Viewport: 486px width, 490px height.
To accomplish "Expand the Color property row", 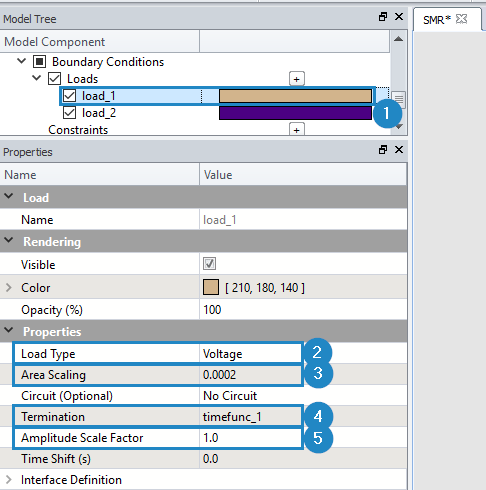I will coord(9,287).
